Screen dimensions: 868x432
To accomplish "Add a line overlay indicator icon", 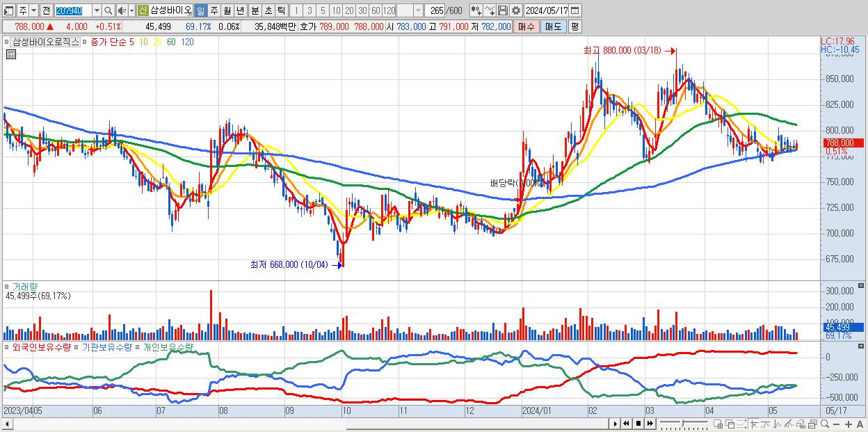I will [x=490, y=11].
